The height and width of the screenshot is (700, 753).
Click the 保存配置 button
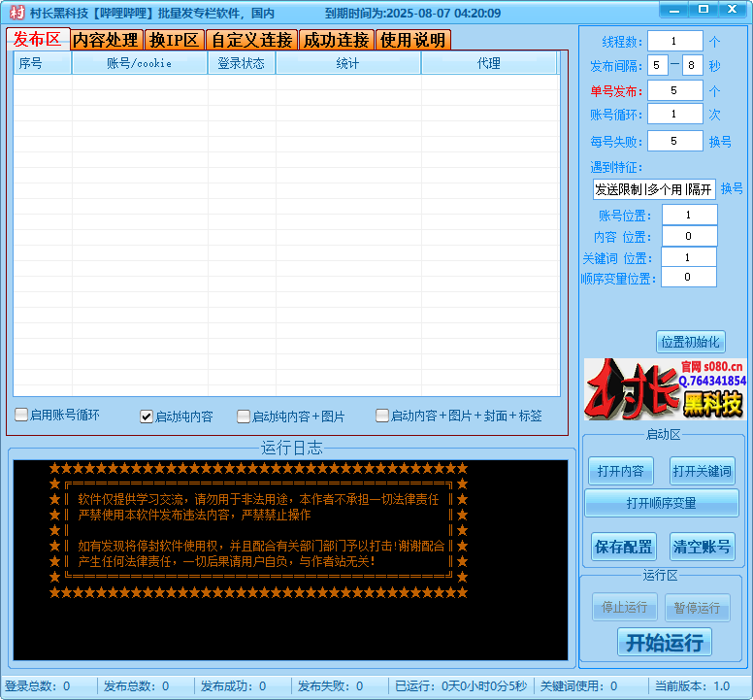623,547
